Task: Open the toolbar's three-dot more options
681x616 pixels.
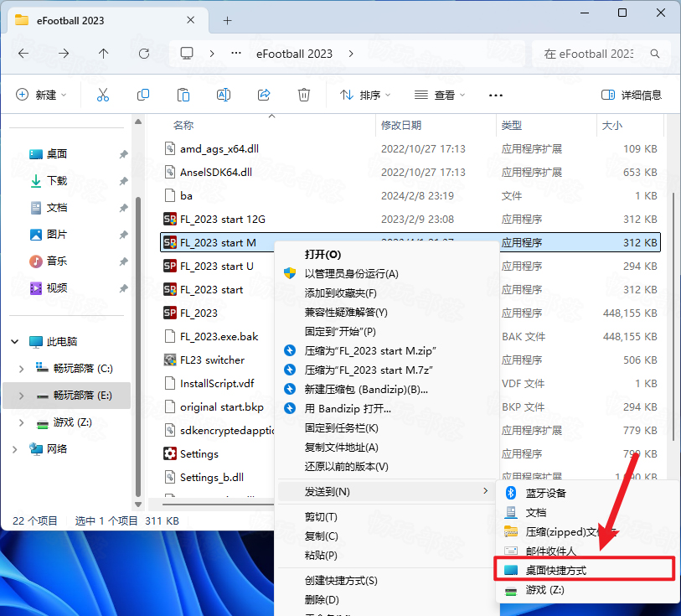Action: pos(496,96)
